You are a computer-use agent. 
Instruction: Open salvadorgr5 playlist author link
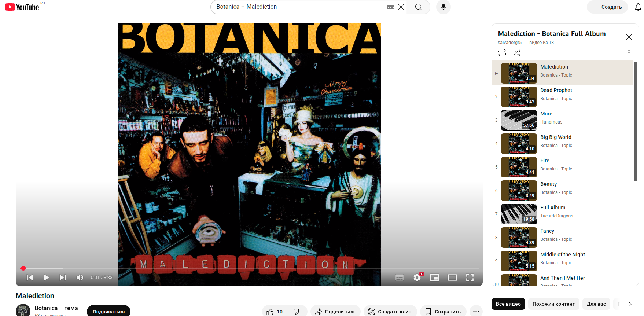click(x=509, y=43)
